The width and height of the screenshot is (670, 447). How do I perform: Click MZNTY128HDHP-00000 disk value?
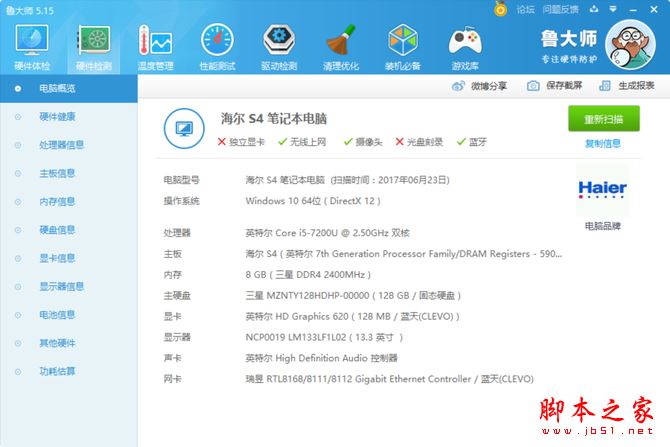[x=353, y=296]
